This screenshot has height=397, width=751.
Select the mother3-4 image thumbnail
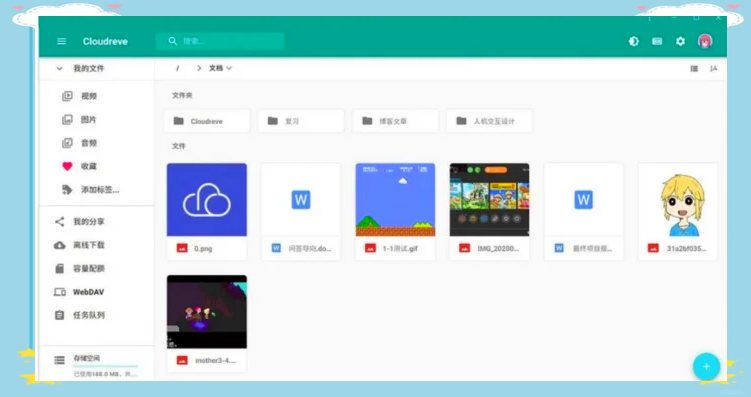coord(207,312)
